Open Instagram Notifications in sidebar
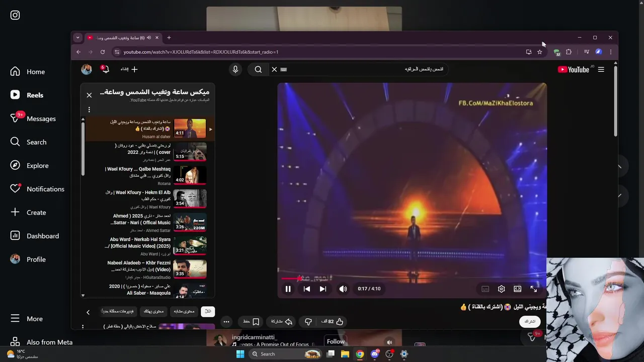Screen dimensions: 644x362 pos(38,189)
